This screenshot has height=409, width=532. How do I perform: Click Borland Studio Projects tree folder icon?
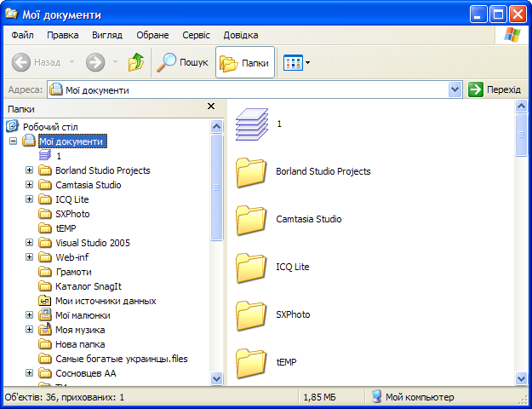45,170
